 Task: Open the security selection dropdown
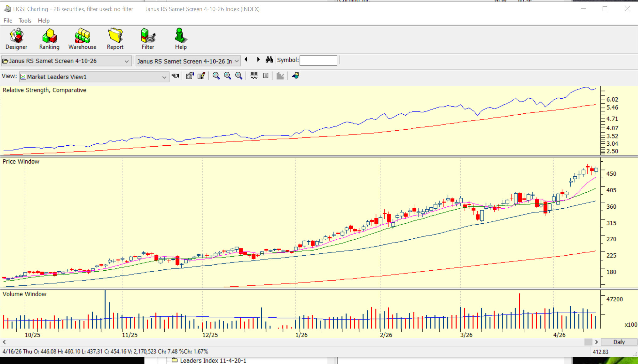coord(236,61)
